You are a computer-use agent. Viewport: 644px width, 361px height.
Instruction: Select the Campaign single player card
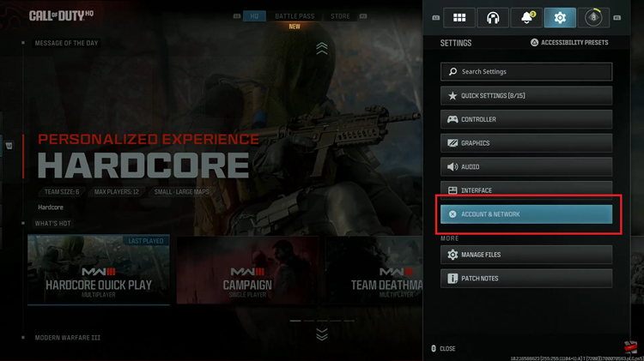click(x=247, y=269)
